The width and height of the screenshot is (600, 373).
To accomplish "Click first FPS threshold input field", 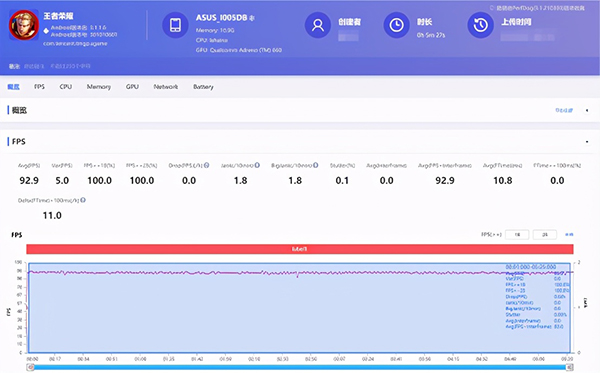I will (517, 235).
